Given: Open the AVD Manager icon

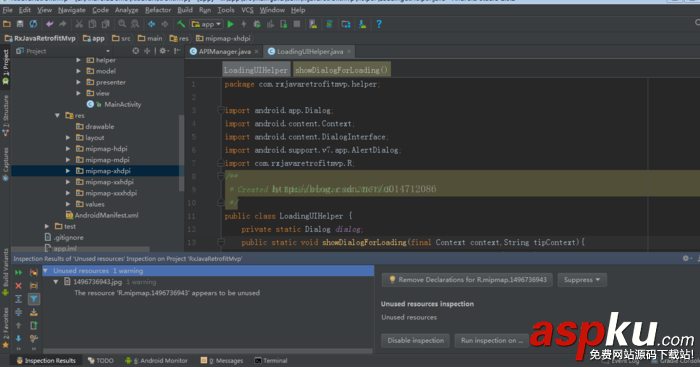Looking at the screenshot, I should [x=313, y=24].
